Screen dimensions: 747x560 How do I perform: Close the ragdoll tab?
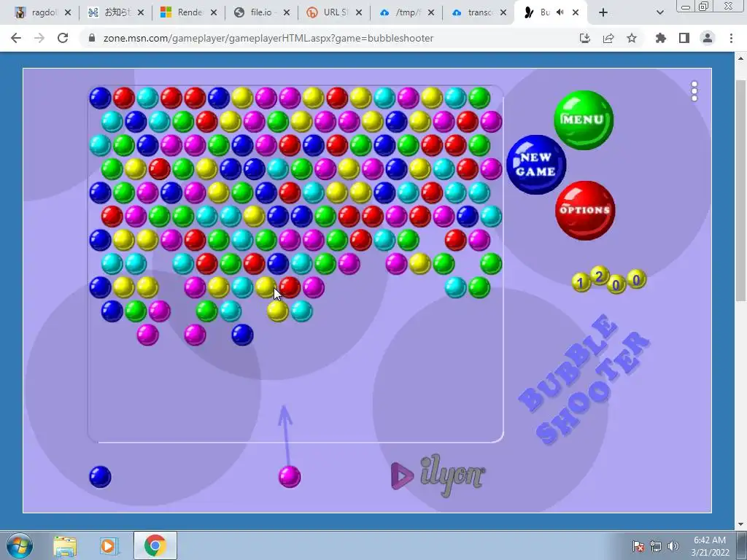(x=68, y=12)
